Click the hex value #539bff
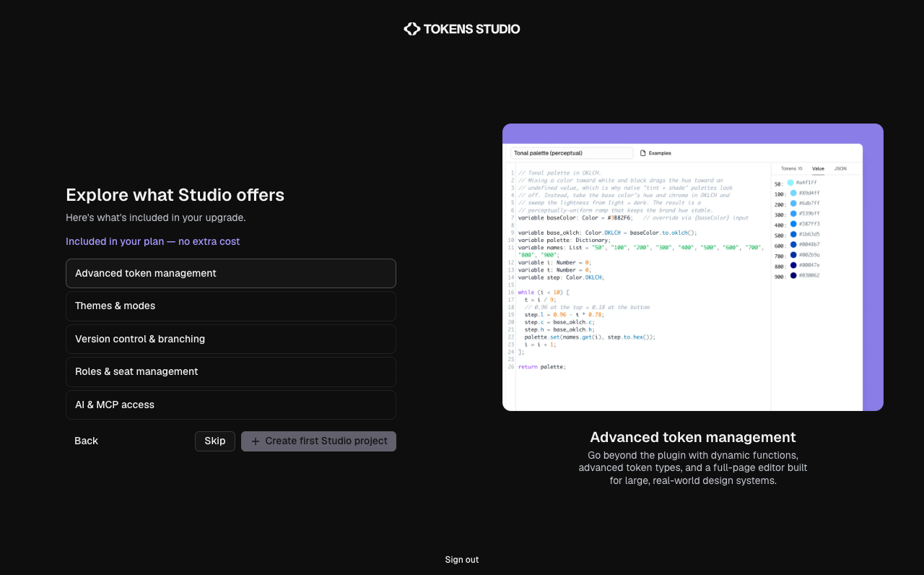 (809, 214)
